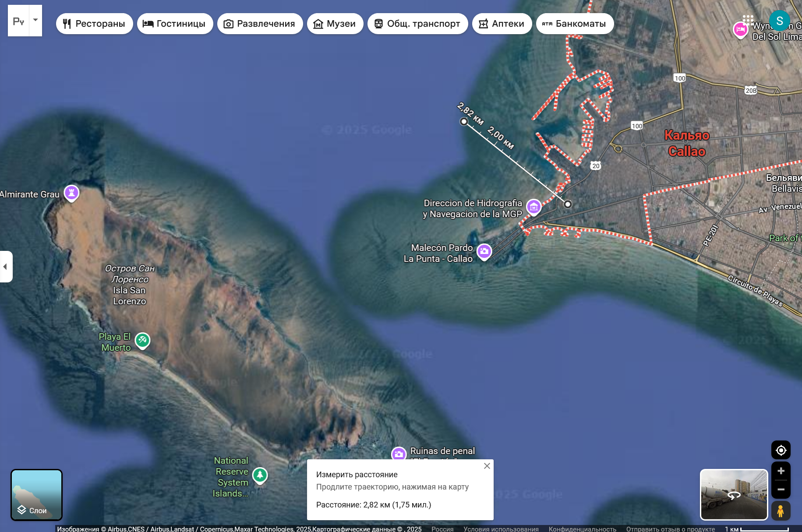Click Отправить отзыв о продукте link
Image resolution: width=802 pixels, height=532 pixels.
click(x=670, y=528)
